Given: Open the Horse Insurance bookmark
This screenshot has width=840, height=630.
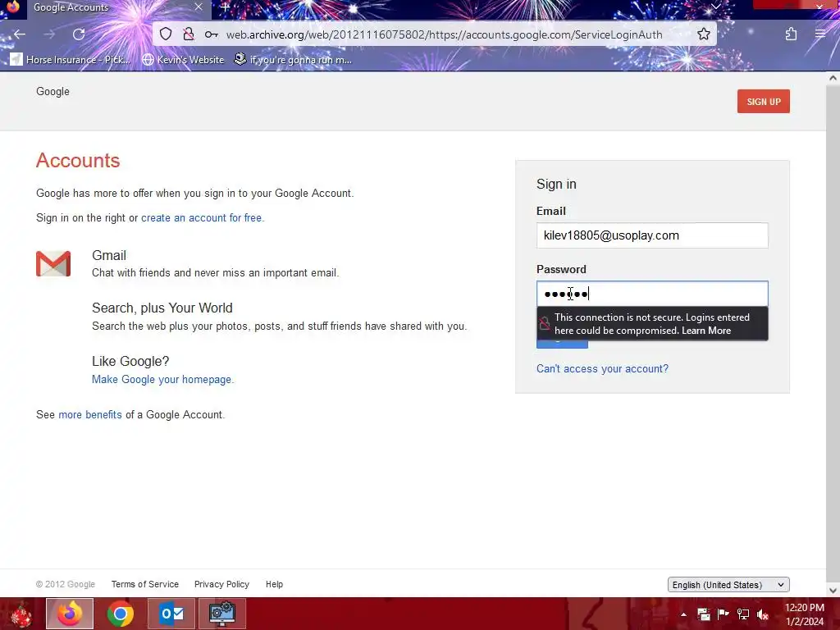Looking at the screenshot, I should pyautogui.click(x=71, y=59).
